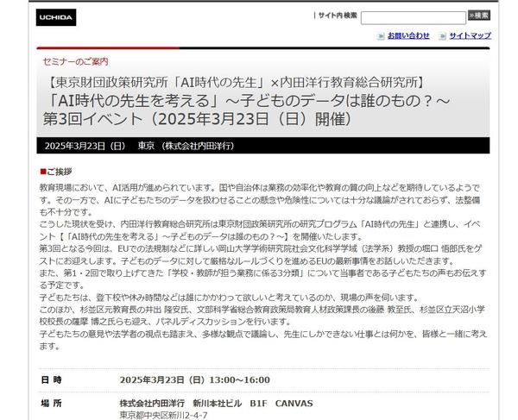This screenshot has width=518, height=420.
Task: Click address 東京都中央区新川2-4-7
Action: 163,416
